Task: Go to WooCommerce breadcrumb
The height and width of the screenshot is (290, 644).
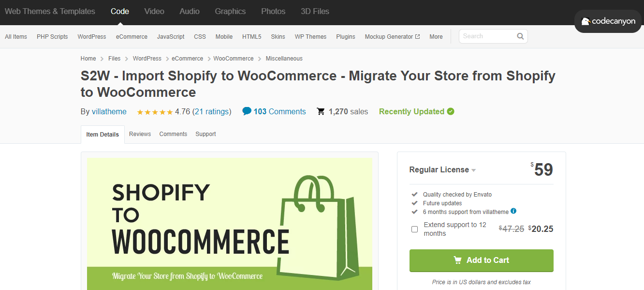Action: pyautogui.click(x=234, y=59)
